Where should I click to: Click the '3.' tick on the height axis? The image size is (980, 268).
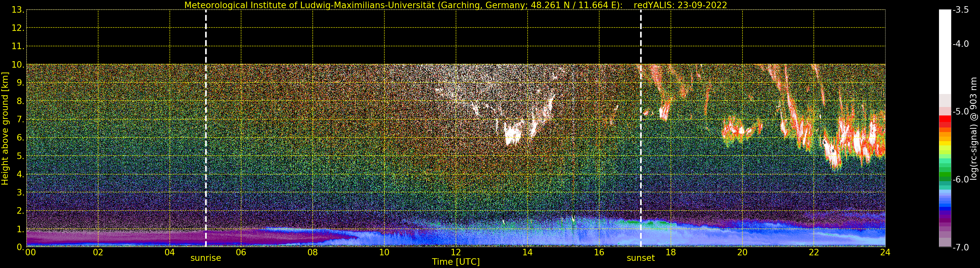click(x=21, y=192)
